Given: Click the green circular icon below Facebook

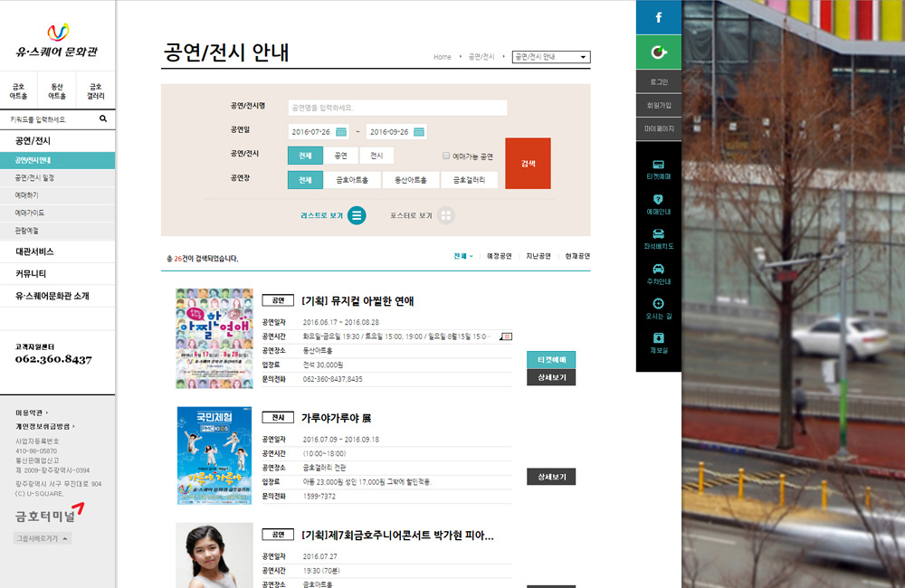Looking at the screenshot, I should click(659, 52).
